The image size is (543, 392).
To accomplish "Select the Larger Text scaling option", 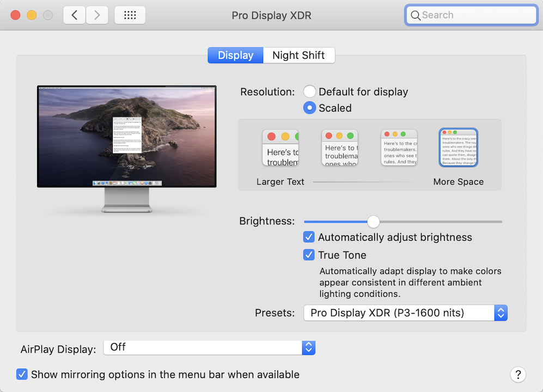I will 280,147.
